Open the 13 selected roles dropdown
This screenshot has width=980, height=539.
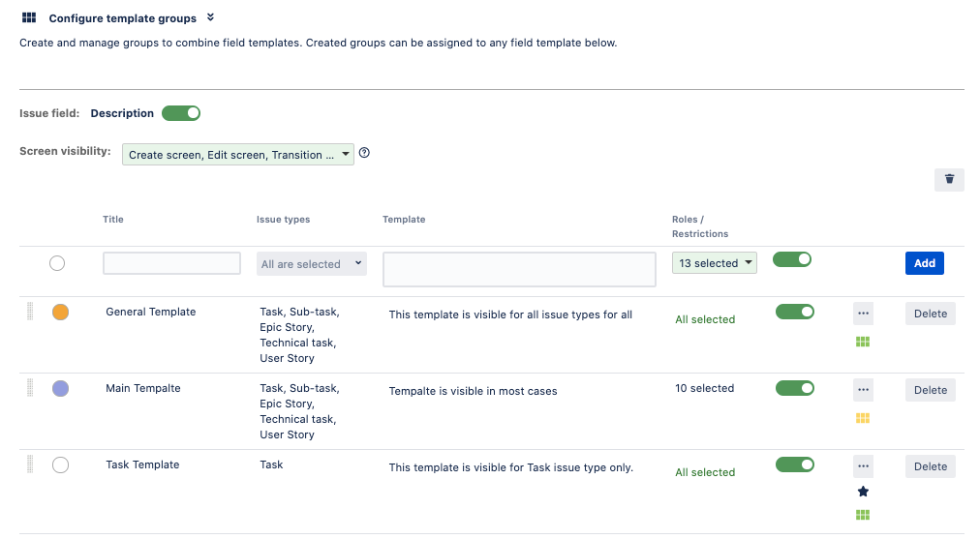715,263
